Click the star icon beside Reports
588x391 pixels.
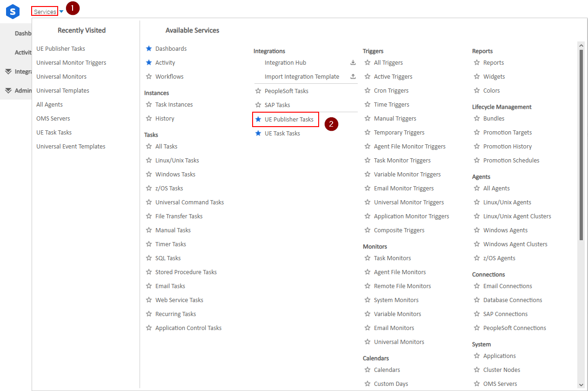pos(476,63)
